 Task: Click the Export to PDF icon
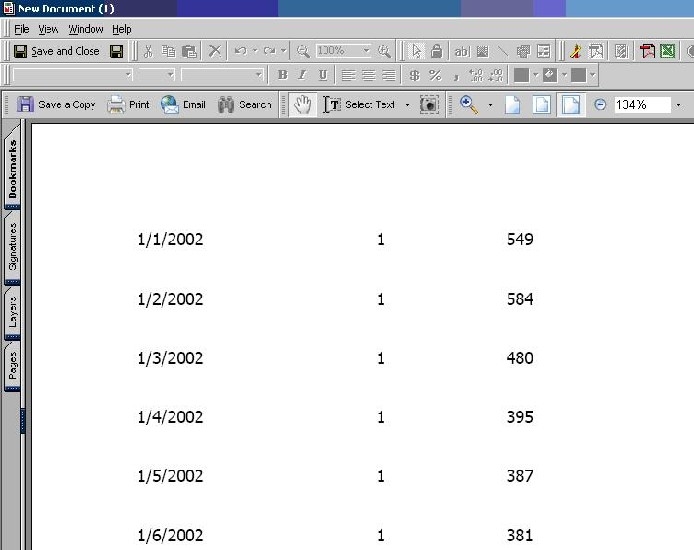(647, 51)
